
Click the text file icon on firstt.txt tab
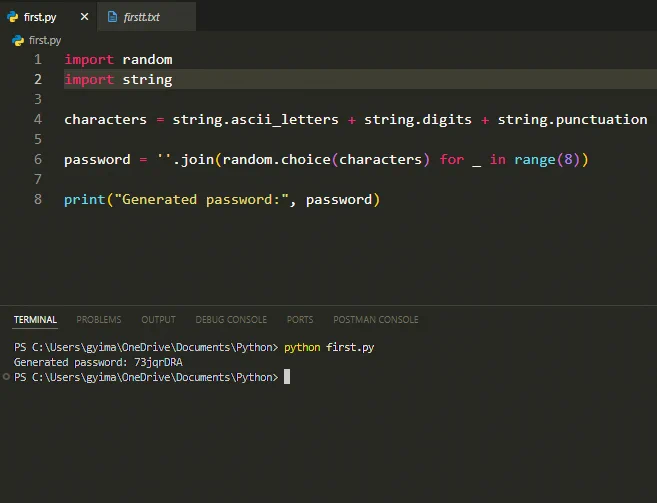112,17
